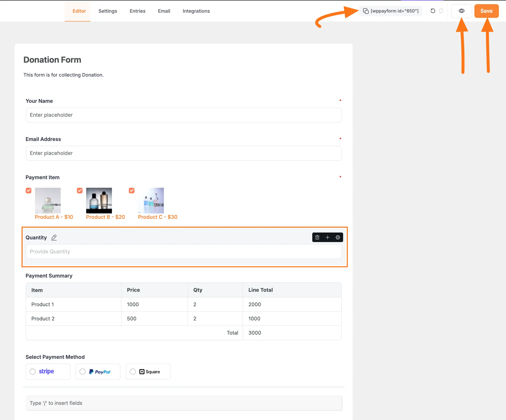The image size is (506, 420).
Task: Select Stripe as payment method
Action: [33, 371]
